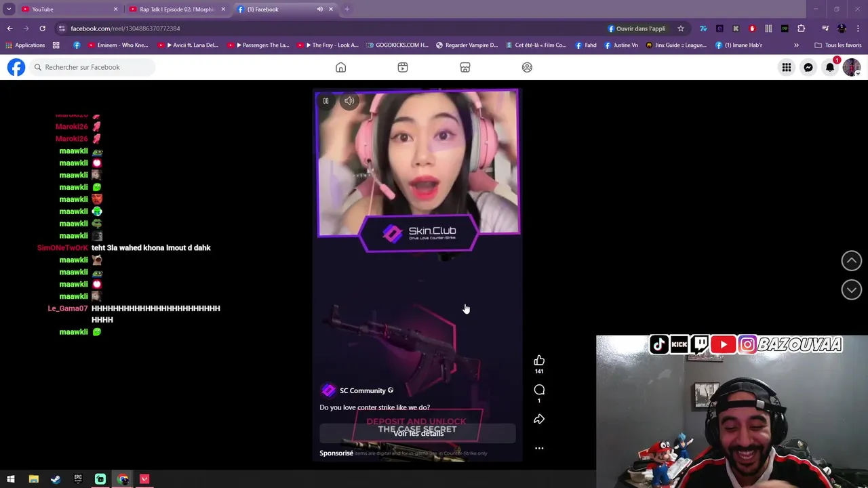Open The Fray - Look A... bookmark
Image resolution: width=868 pixels, height=488 pixels.
328,45
